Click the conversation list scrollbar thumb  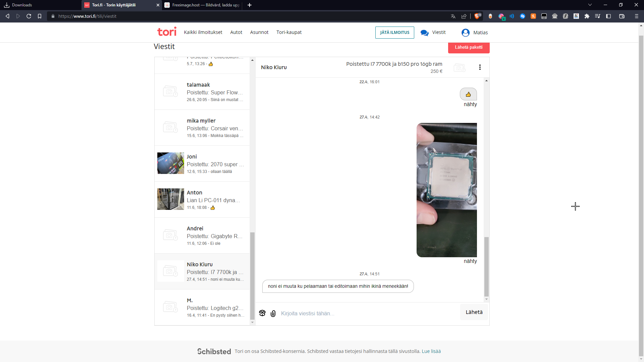click(252, 276)
